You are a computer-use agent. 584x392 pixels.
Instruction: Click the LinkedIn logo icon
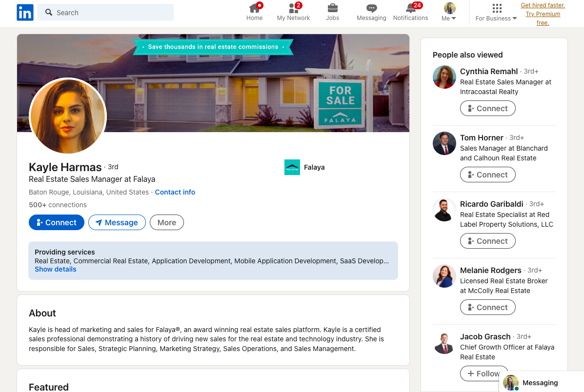coord(25,13)
